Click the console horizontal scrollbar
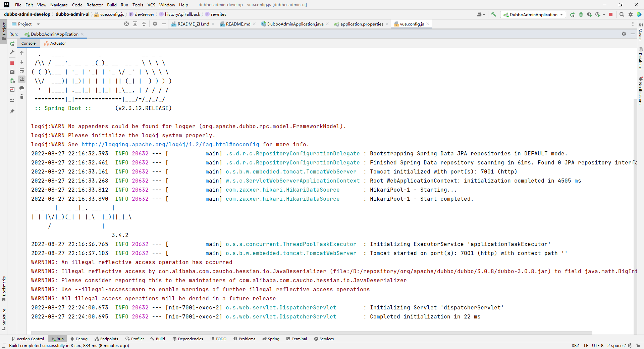Viewport: 644px width, 349px height. click(x=312, y=333)
